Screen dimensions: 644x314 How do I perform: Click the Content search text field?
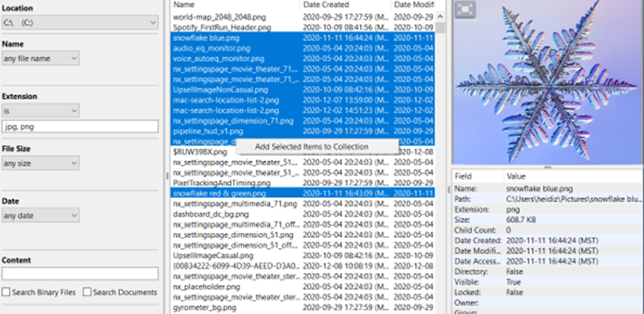pyautogui.click(x=80, y=274)
